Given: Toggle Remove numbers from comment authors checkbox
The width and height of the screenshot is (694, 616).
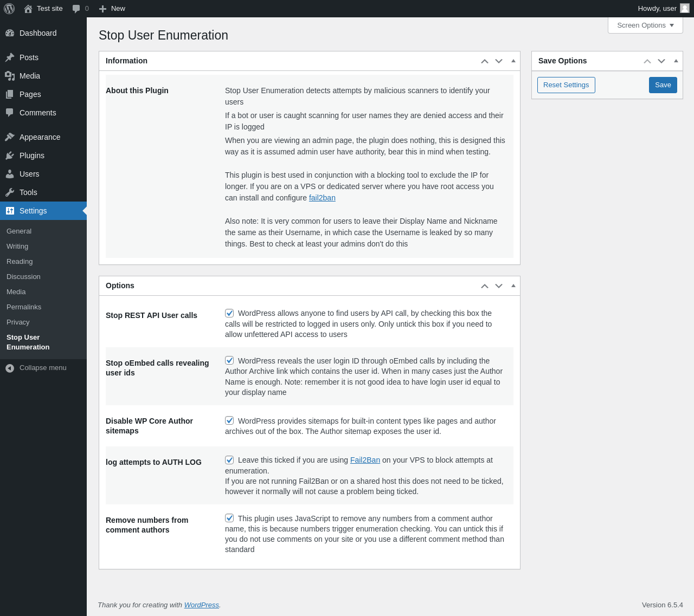Looking at the screenshot, I should [229, 518].
